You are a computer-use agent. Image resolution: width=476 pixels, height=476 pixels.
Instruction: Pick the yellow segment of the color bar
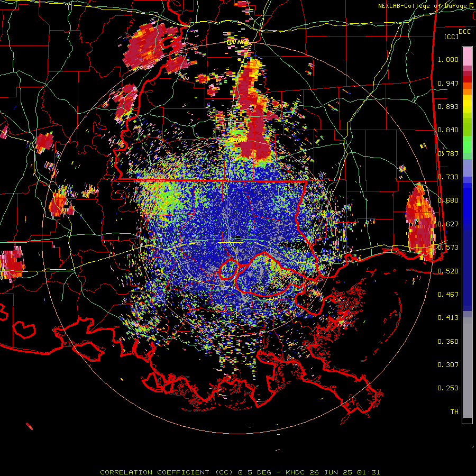coord(467,104)
